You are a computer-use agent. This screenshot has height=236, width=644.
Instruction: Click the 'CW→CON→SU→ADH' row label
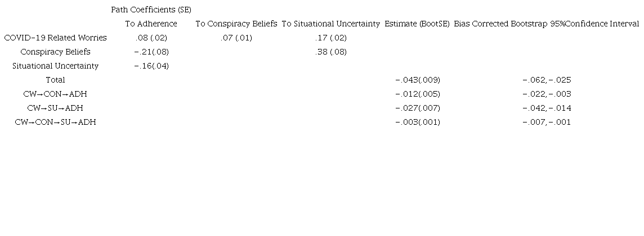55,122
